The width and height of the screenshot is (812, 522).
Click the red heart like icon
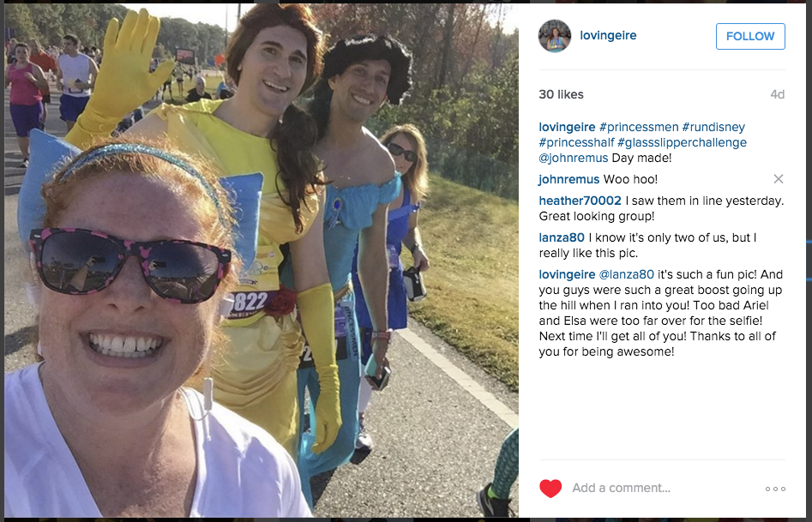coord(550,489)
